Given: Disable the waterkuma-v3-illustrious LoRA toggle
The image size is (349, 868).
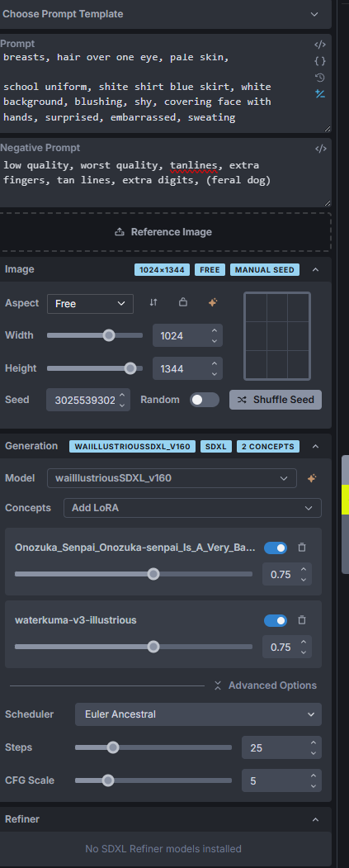Looking at the screenshot, I should [276, 620].
